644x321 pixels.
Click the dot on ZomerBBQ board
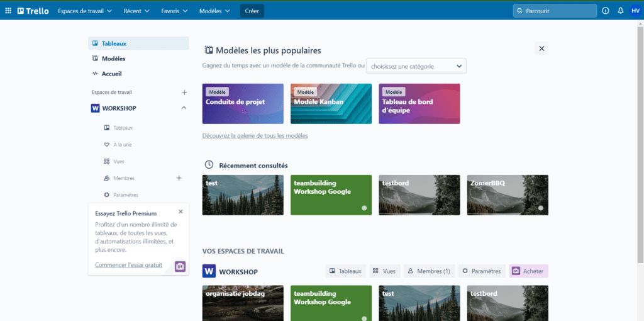coord(540,208)
